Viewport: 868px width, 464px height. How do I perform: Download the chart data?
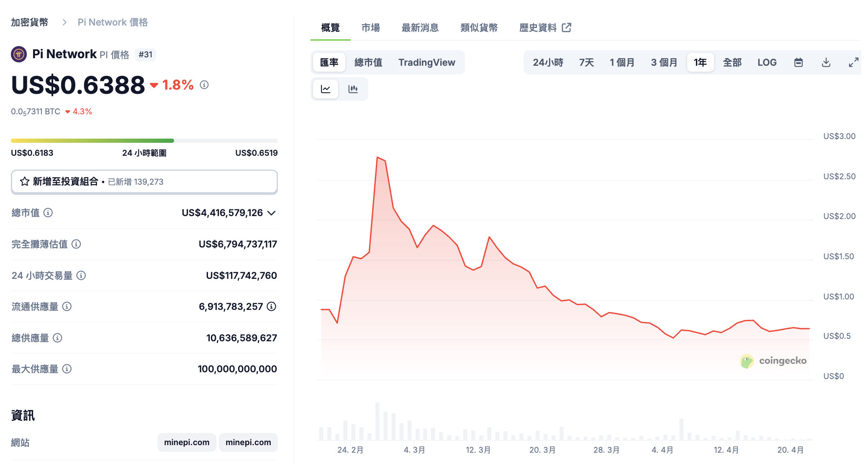pyautogui.click(x=826, y=62)
